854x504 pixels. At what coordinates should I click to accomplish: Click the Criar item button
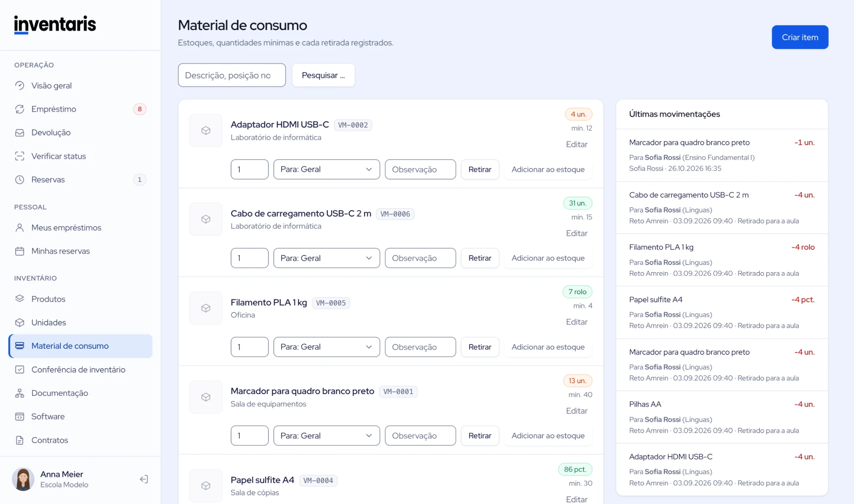[800, 37]
